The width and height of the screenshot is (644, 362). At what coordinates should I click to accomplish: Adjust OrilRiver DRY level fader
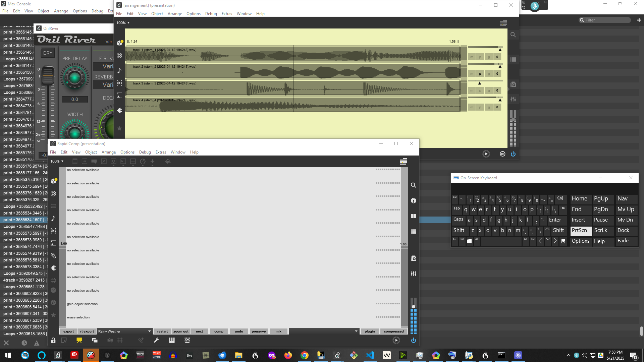(48, 75)
